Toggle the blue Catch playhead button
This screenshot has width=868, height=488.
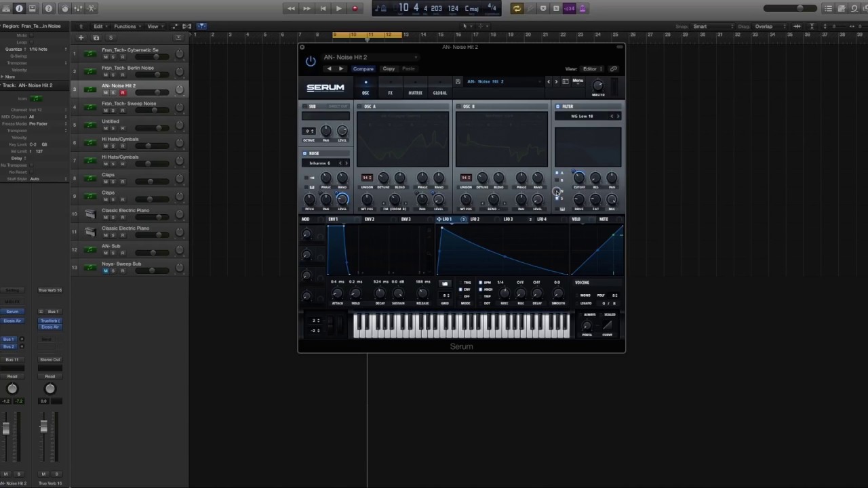pos(201,26)
